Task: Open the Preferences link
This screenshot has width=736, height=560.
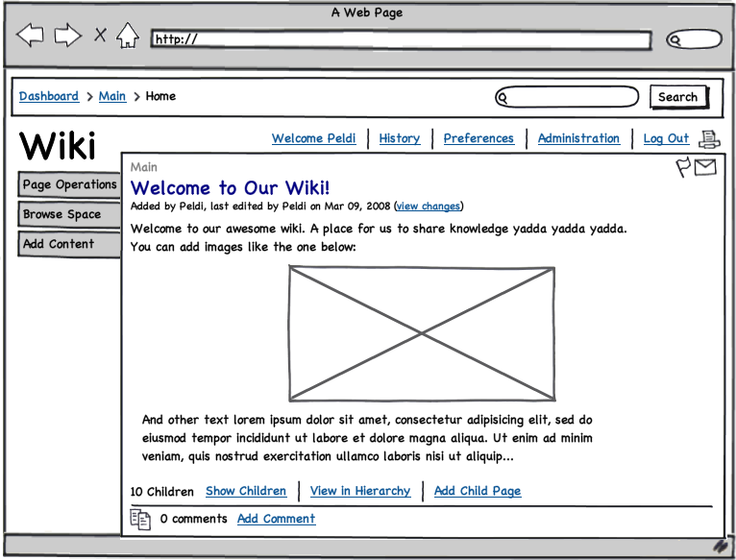Action: (478, 138)
